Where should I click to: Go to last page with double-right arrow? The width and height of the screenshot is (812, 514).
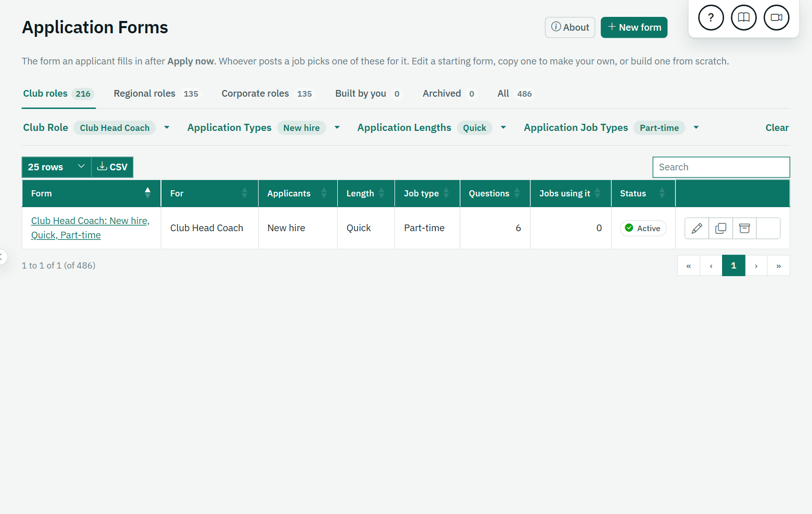(x=779, y=265)
